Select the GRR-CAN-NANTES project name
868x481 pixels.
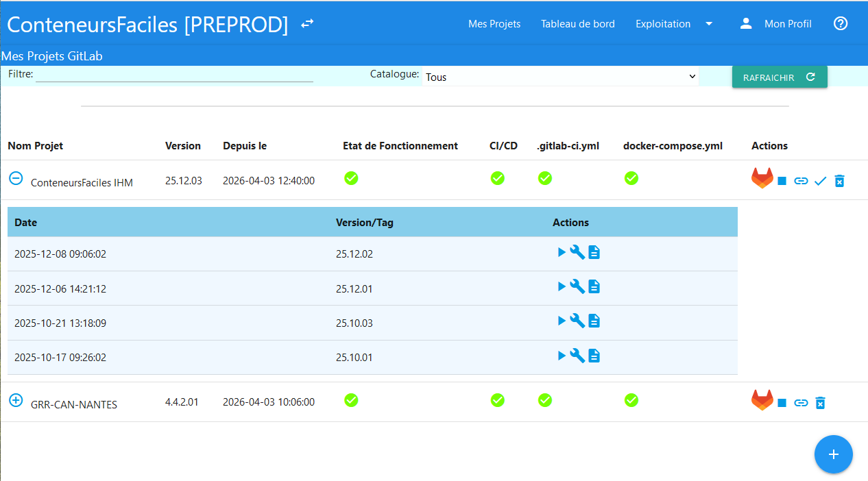click(x=74, y=405)
